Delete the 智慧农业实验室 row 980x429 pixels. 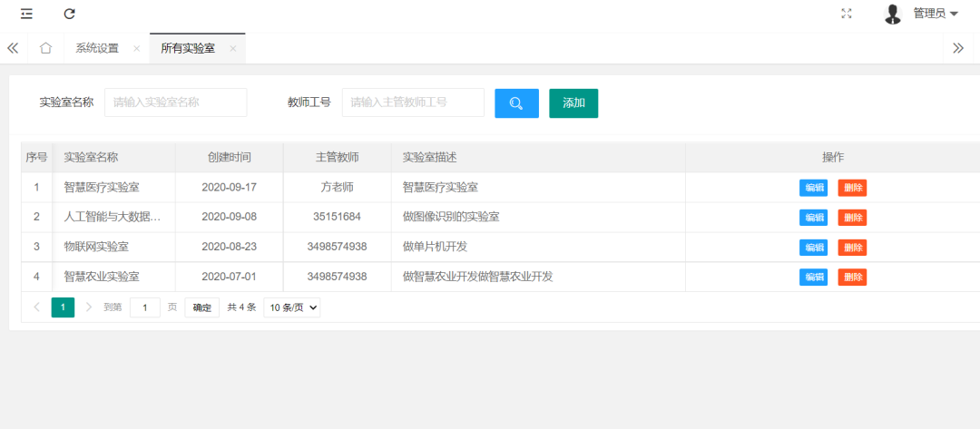(x=852, y=278)
